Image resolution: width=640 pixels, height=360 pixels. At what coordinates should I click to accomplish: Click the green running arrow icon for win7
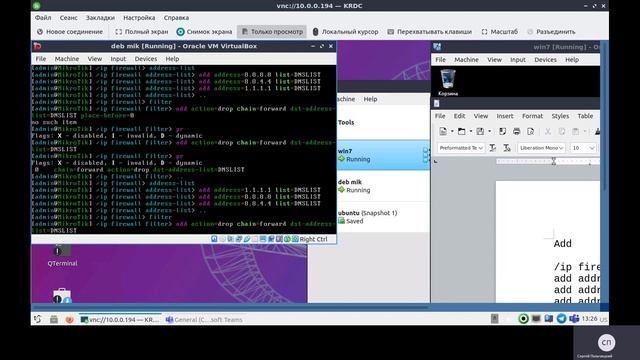342,159
